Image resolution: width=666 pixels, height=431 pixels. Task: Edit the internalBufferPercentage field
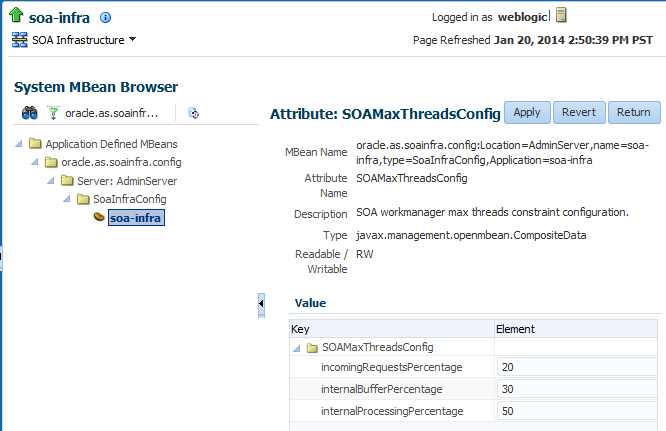point(577,389)
